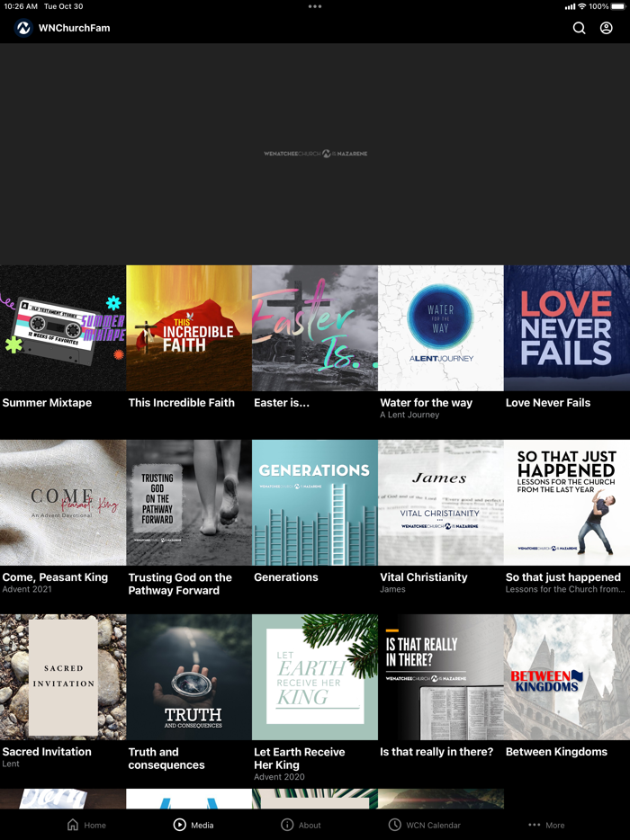Open Trusting God barefoot pathway artwork
The image size is (630, 840).
189,503
